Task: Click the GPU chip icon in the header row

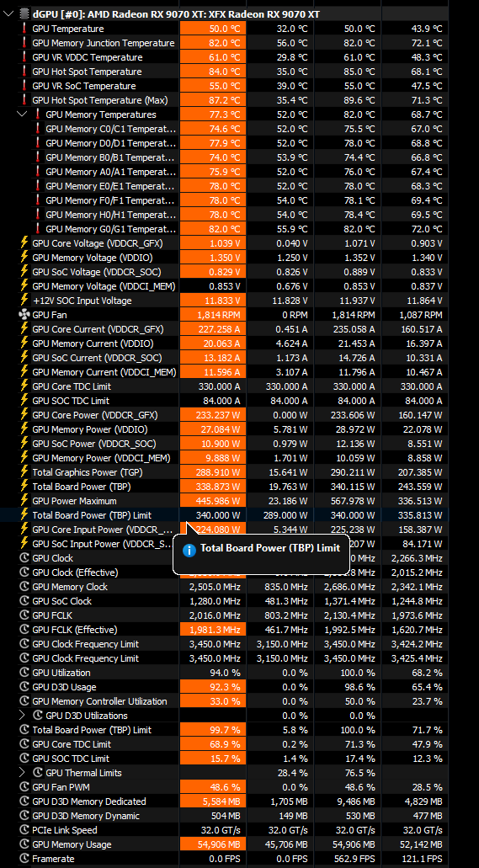Action: pyautogui.click(x=24, y=13)
